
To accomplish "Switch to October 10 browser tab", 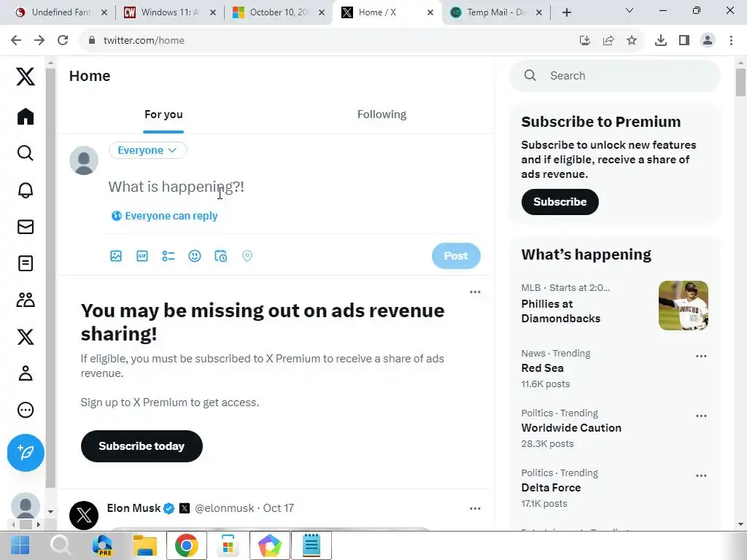I will coord(279,12).
